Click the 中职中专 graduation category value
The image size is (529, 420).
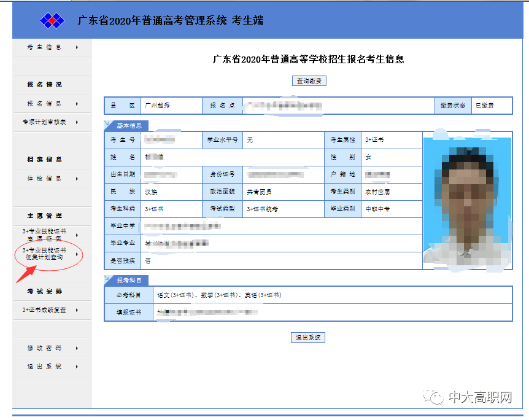point(377,209)
